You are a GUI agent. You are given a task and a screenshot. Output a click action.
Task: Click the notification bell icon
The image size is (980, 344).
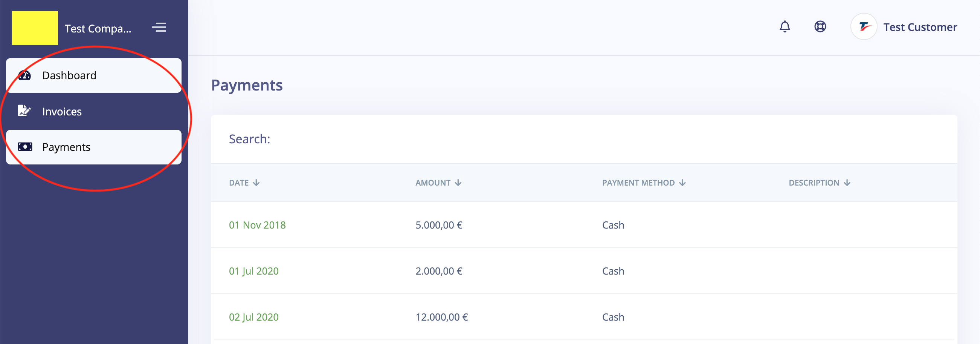[785, 27]
